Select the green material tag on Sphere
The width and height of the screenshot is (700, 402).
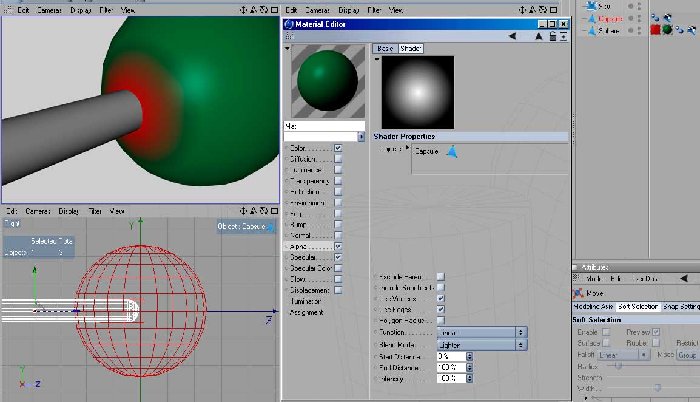(667, 30)
